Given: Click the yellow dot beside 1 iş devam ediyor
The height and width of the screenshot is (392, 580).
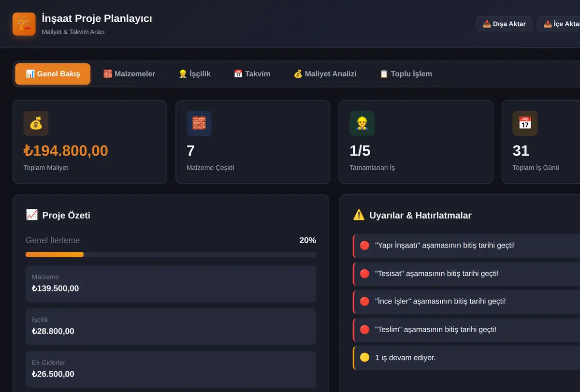Looking at the screenshot, I should [364, 358].
